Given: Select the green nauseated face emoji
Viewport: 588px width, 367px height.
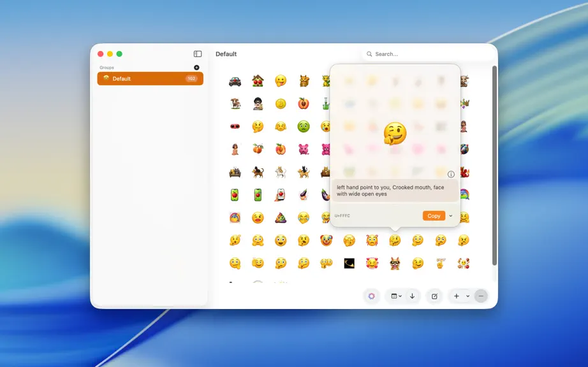Looking at the screenshot, I should click(x=304, y=127).
